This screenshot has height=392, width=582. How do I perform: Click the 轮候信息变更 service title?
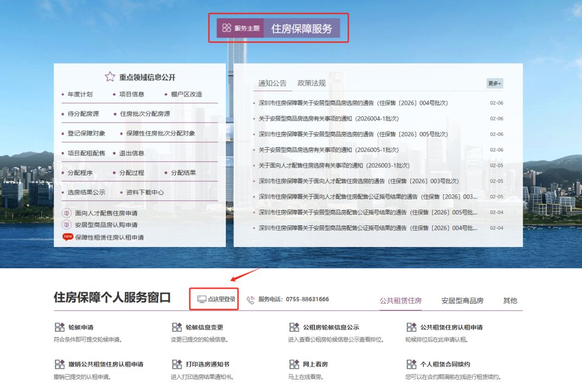pos(205,327)
